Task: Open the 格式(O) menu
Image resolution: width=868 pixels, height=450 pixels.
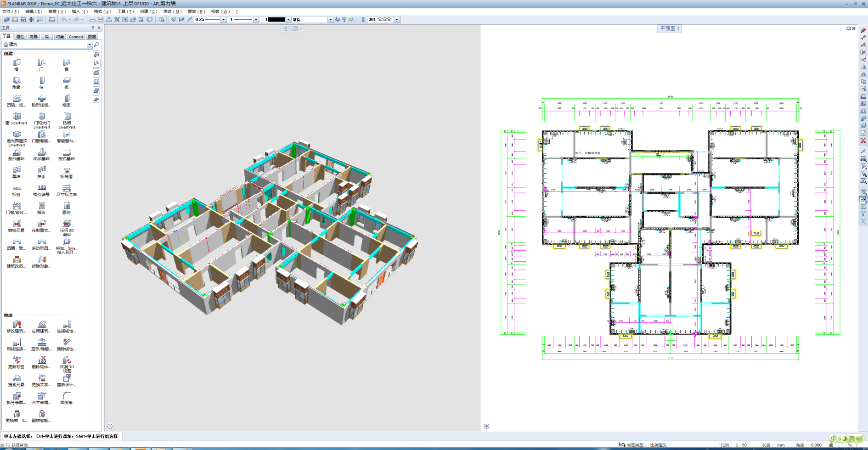Action: (x=102, y=11)
